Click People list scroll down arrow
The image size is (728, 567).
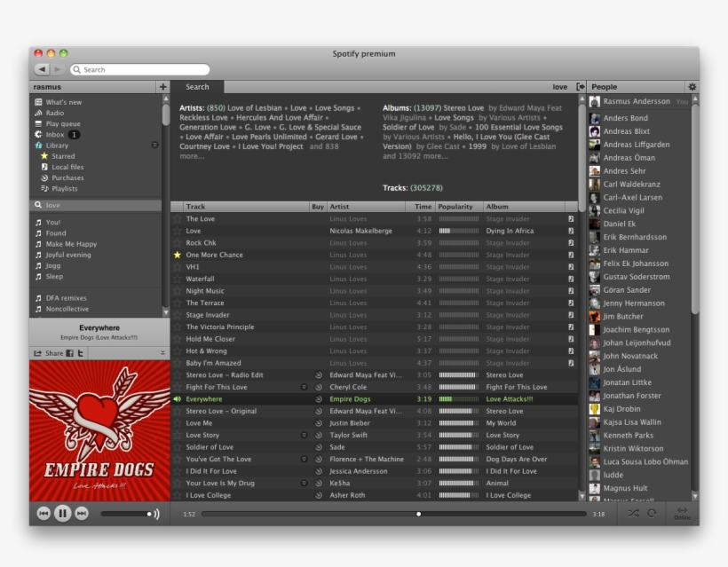click(695, 496)
